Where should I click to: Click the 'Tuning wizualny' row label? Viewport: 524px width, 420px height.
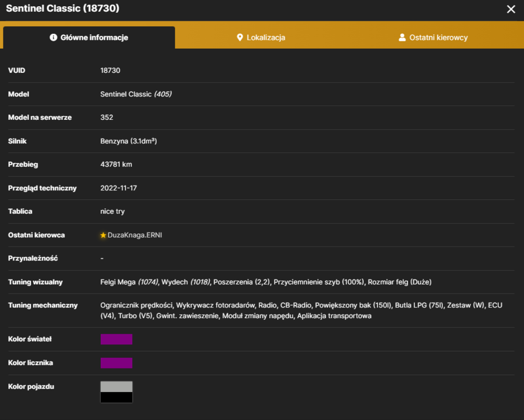(35, 282)
